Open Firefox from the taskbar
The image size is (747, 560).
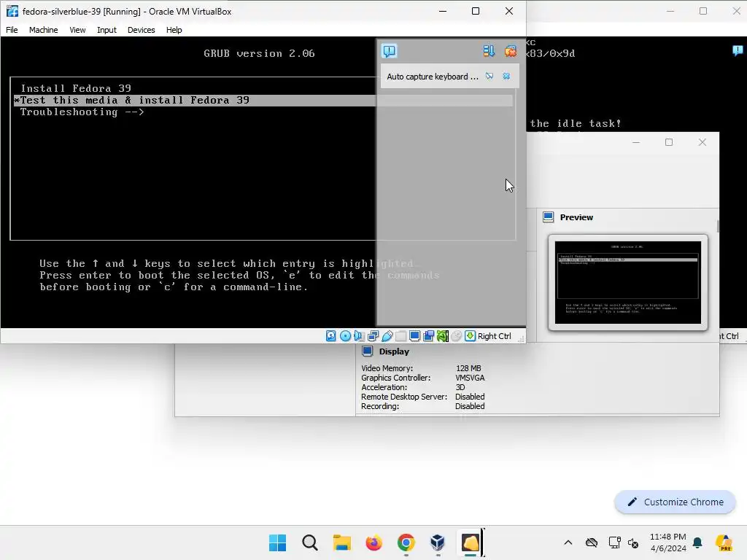tap(374, 542)
